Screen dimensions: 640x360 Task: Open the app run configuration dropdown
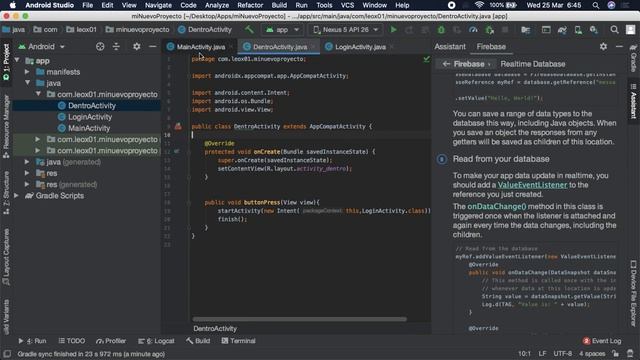[283, 30]
